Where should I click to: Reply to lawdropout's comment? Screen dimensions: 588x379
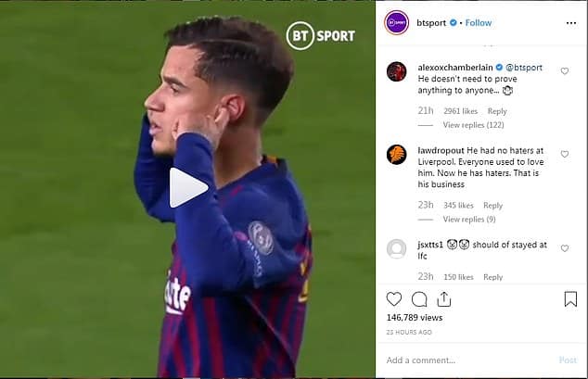492,205
